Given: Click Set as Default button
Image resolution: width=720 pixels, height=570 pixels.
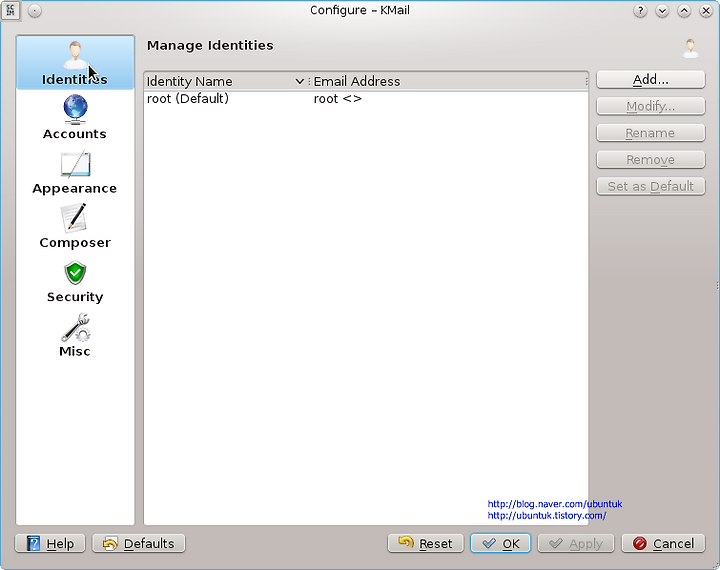Looking at the screenshot, I should tap(651, 186).
